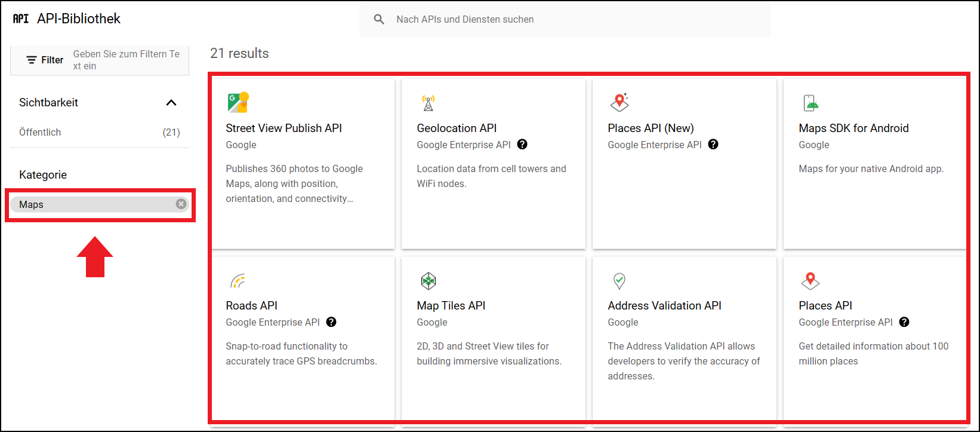Click the '21 results' text
This screenshot has height=432, width=980.
click(x=239, y=53)
